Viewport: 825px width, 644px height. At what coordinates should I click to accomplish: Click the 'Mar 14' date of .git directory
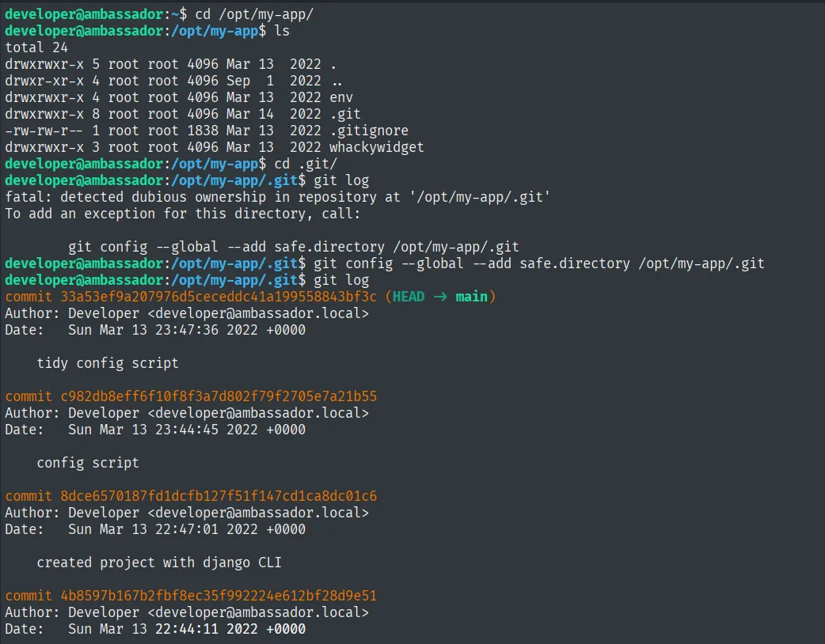[x=250, y=114]
